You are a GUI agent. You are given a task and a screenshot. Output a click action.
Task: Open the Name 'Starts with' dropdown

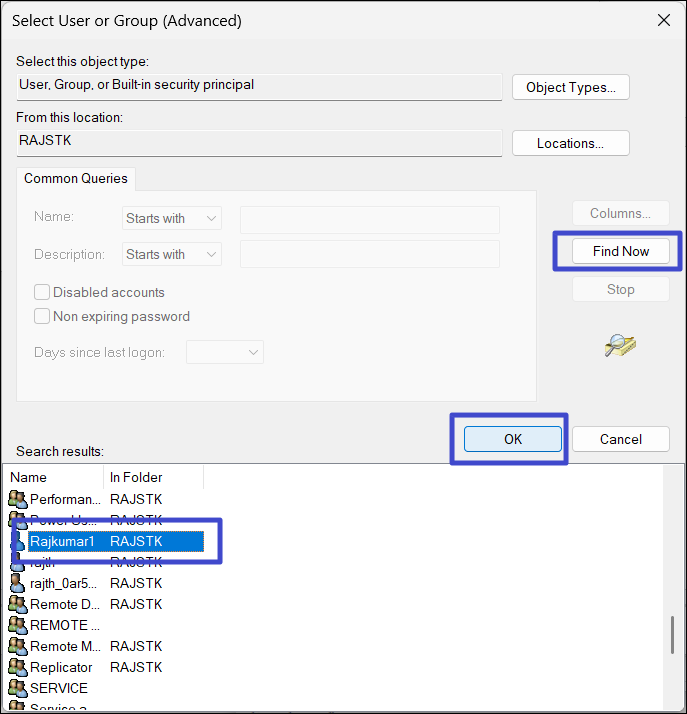point(172,218)
